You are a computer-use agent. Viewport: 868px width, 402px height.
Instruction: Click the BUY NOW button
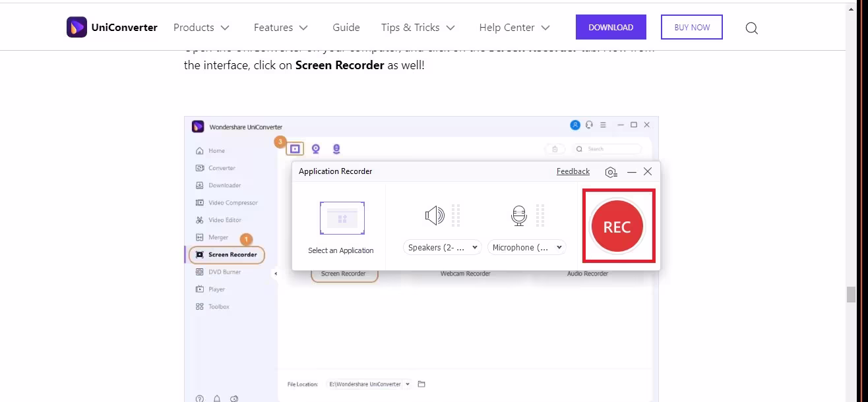[692, 27]
